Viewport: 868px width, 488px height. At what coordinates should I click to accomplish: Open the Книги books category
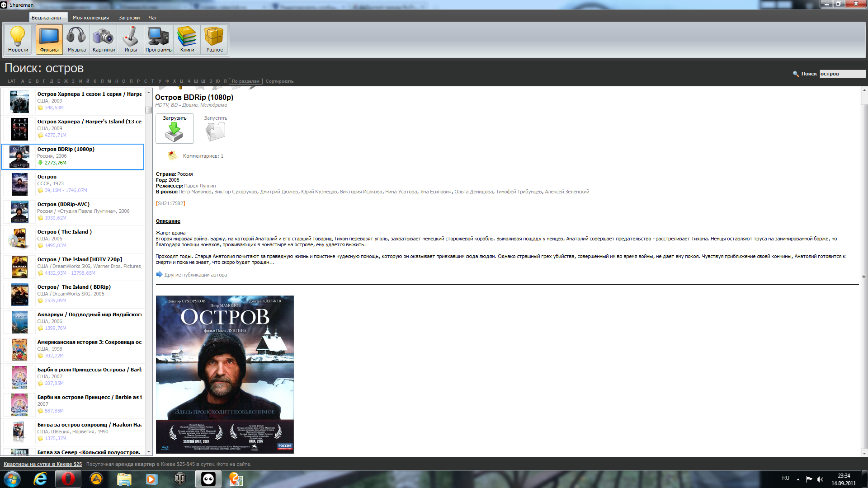point(187,39)
